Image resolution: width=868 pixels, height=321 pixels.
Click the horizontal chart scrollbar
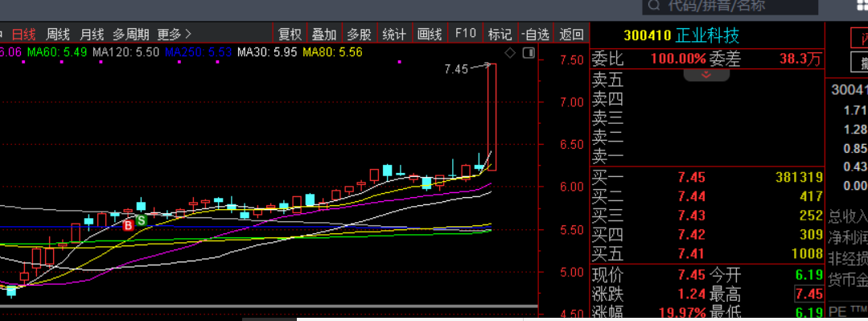[x=269, y=306]
